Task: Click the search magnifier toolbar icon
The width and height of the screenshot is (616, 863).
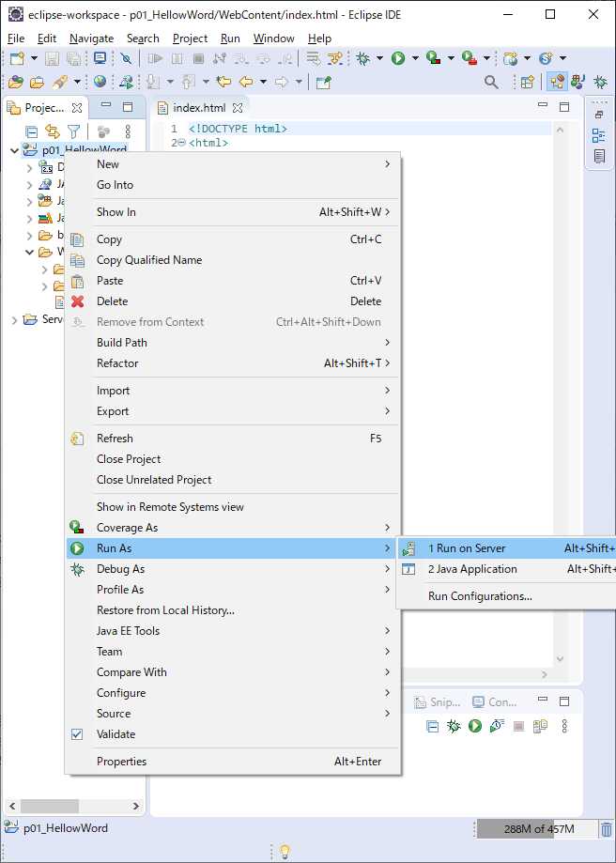Action: [x=491, y=82]
